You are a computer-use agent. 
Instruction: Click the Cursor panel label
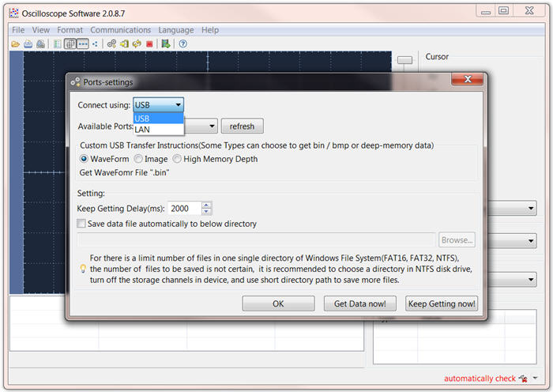click(437, 56)
